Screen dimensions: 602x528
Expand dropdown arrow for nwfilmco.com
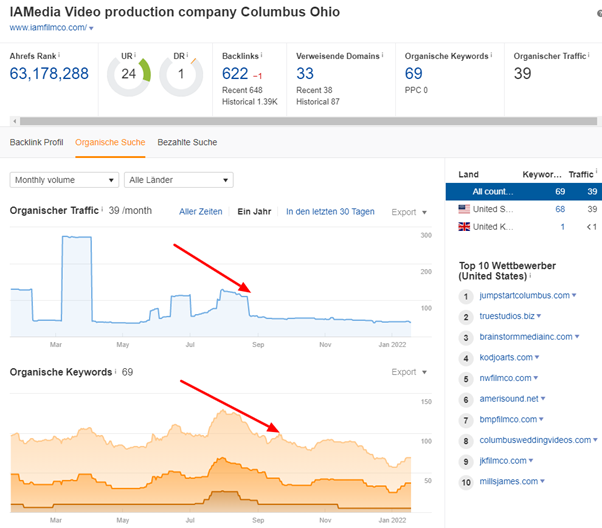536,378
